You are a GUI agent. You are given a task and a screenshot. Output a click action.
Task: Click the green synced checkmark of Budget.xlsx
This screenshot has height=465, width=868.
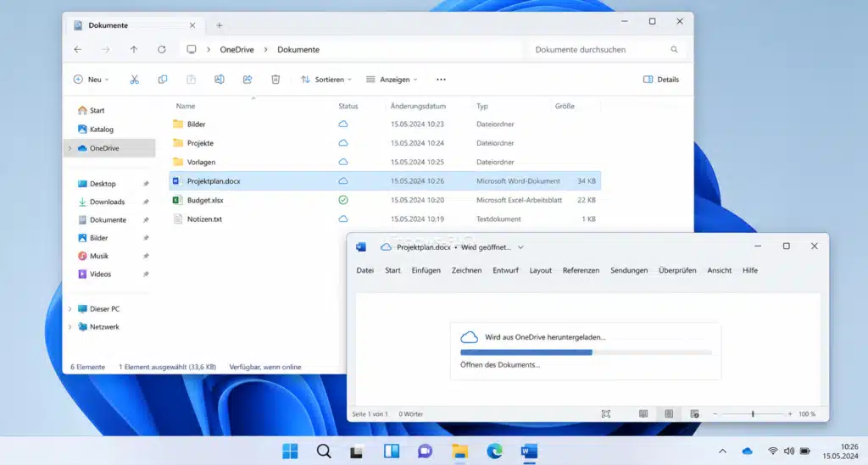tap(343, 200)
